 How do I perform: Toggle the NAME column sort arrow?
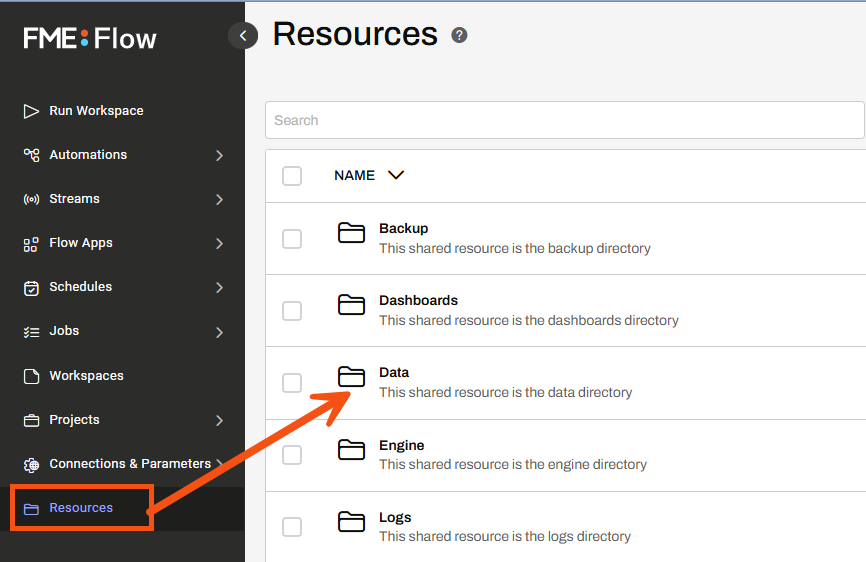click(x=396, y=176)
